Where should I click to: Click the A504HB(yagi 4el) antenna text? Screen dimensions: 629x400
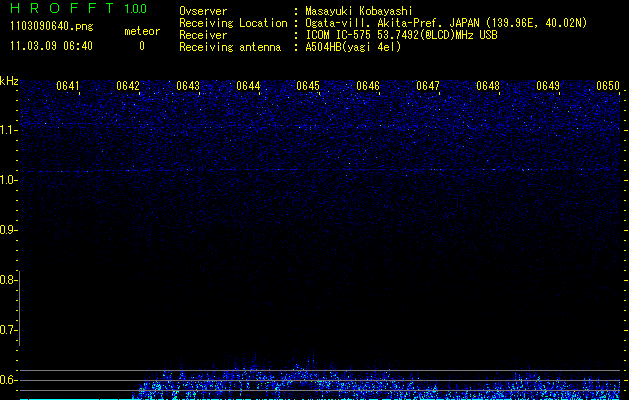353,47
